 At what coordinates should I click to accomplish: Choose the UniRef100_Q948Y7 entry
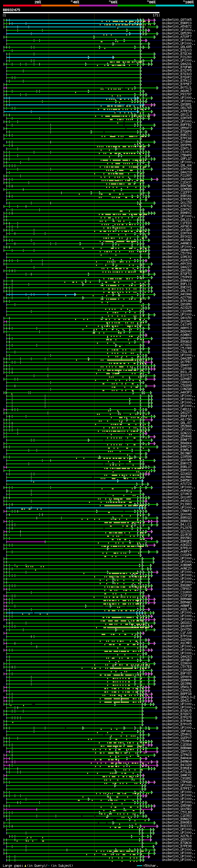click(x=177, y=365)
